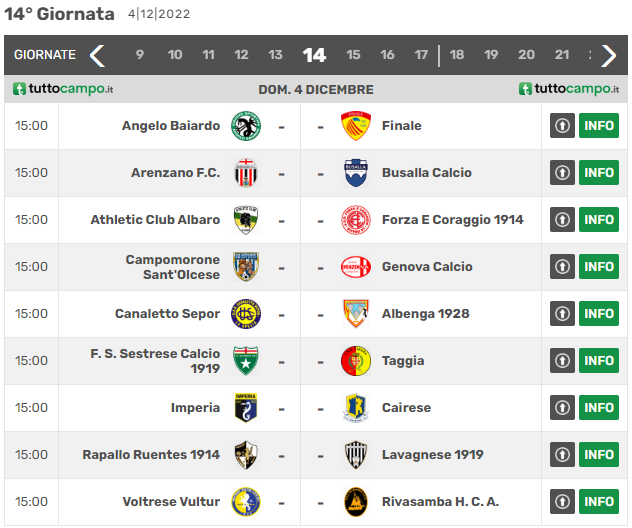The height and width of the screenshot is (528, 632).
Task: Show next giornate with right chevron
Action: (609, 55)
